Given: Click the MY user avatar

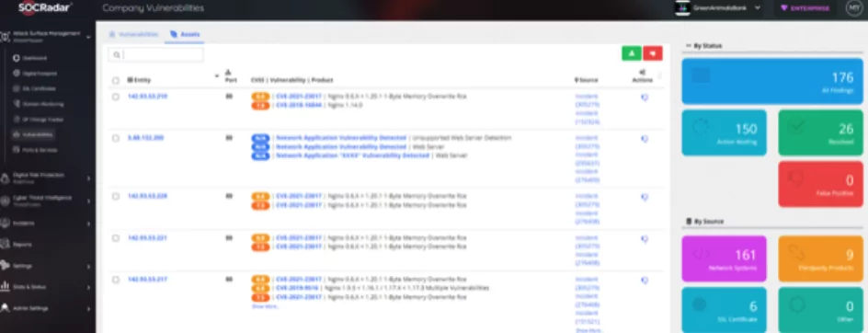Looking at the screenshot, I should coord(854,7).
